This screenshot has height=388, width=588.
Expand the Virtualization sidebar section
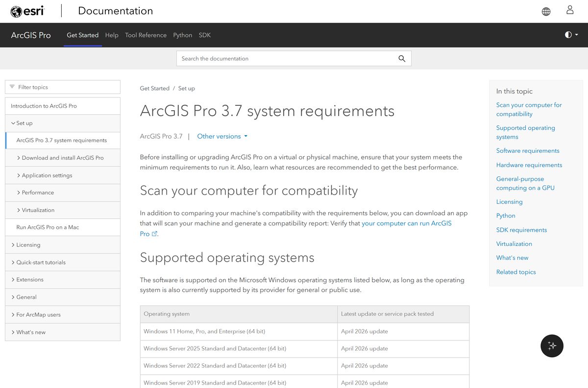[x=63, y=210]
